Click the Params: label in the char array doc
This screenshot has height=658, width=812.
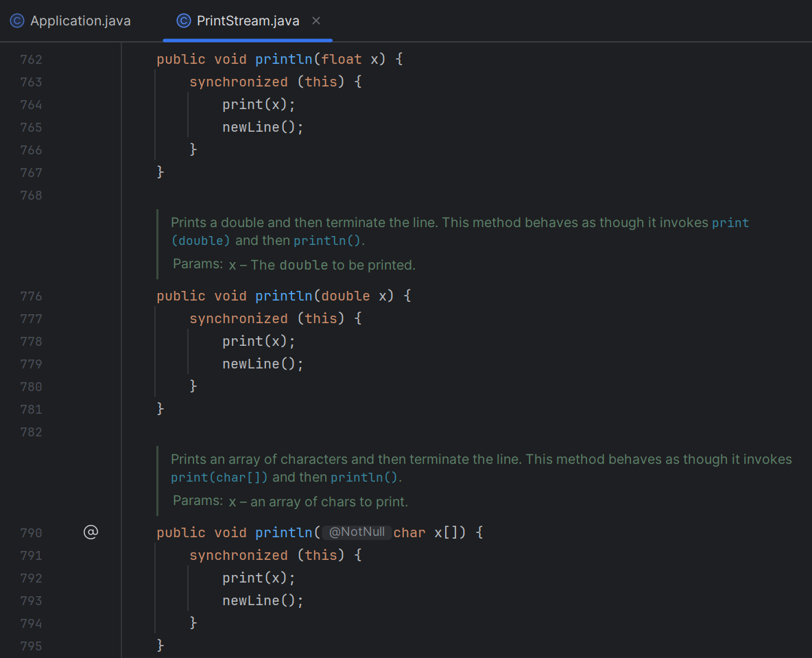pos(198,501)
